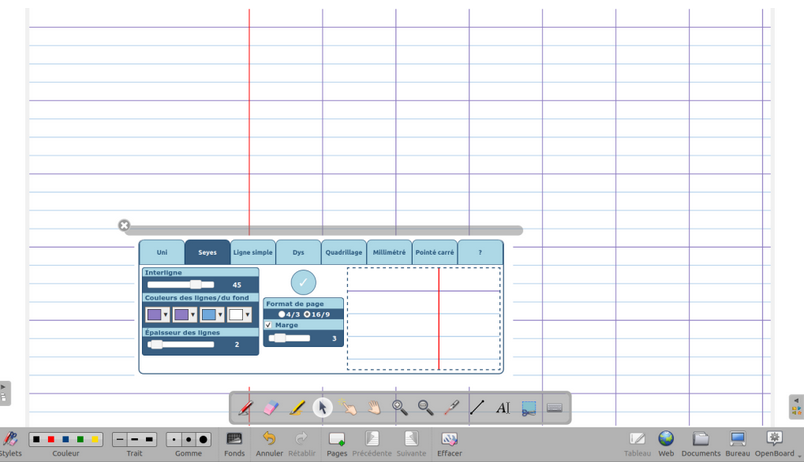Screen dimensions: 804x462
Task: Add a page with Pages button
Action: tap(337, 444)
